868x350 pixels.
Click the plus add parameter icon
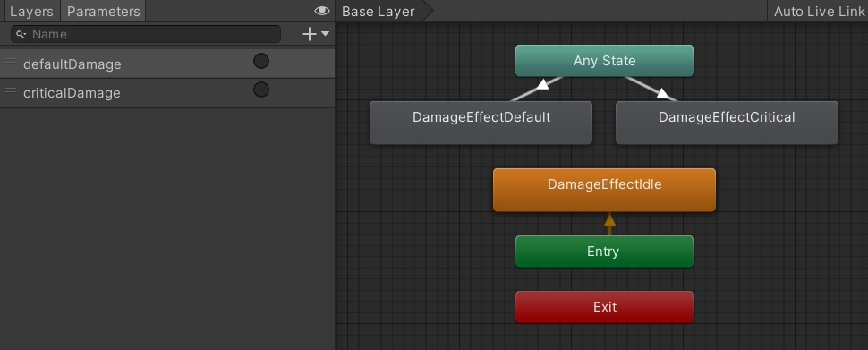coord(310,34)
